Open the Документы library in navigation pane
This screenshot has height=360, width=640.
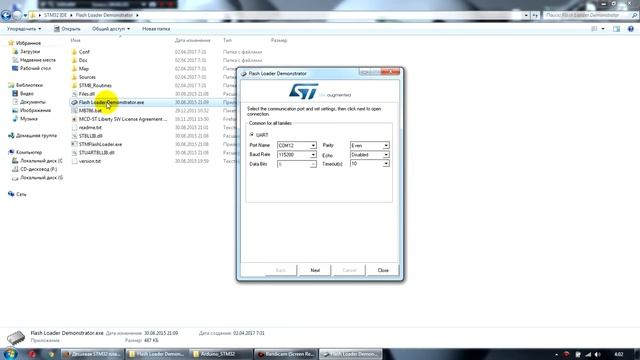click(x=29, y=102)
